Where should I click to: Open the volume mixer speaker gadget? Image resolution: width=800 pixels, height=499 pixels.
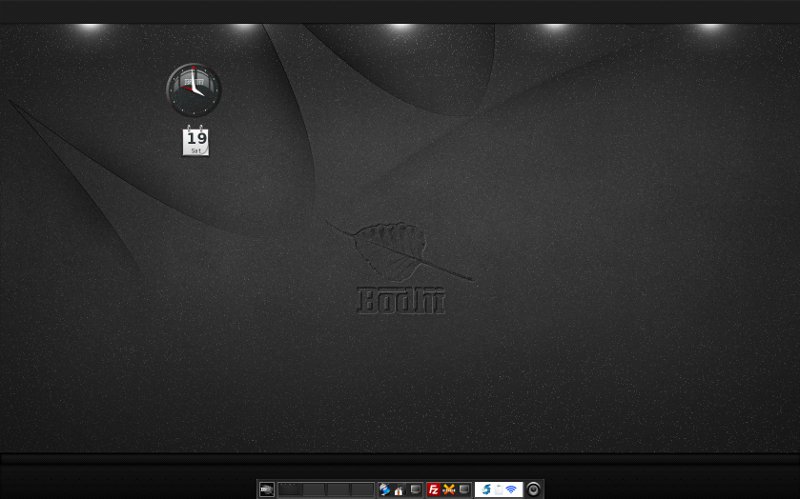pos(534,490)
